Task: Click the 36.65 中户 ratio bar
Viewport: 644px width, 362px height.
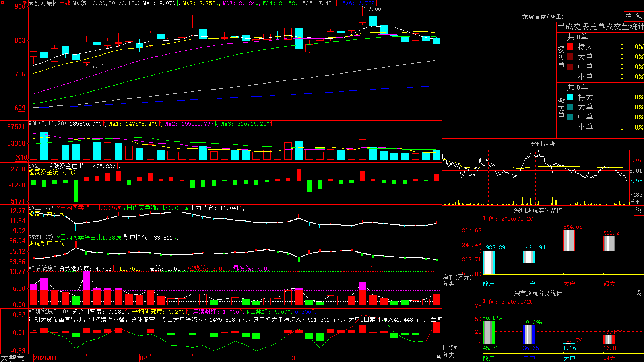Action: point(529,335)
